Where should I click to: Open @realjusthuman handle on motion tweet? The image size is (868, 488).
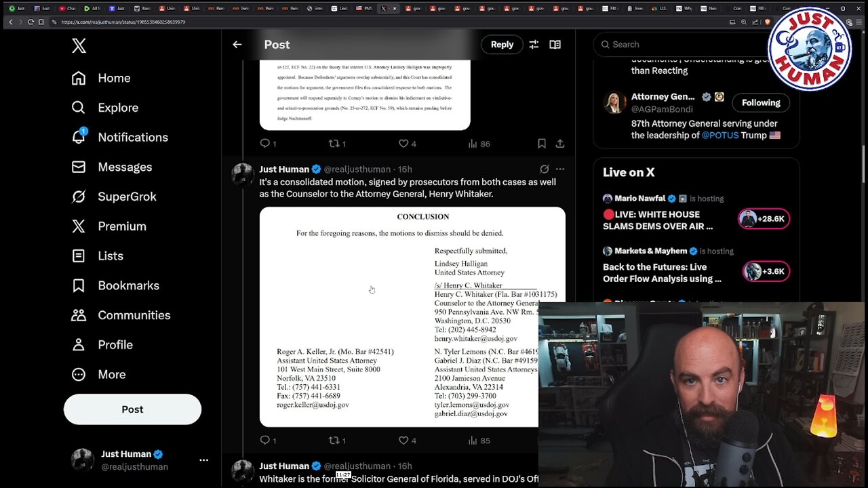click(x=357, y=169)
